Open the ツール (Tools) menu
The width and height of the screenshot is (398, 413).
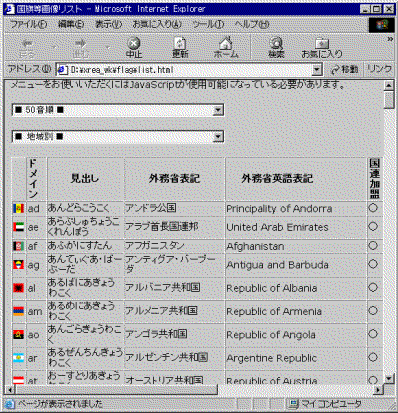point(208,25)
